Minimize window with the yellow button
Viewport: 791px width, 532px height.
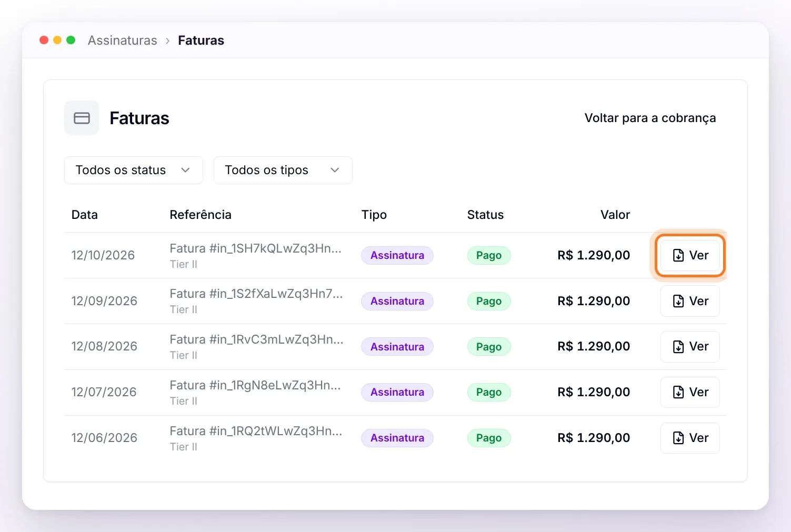(x=57, y=40)
